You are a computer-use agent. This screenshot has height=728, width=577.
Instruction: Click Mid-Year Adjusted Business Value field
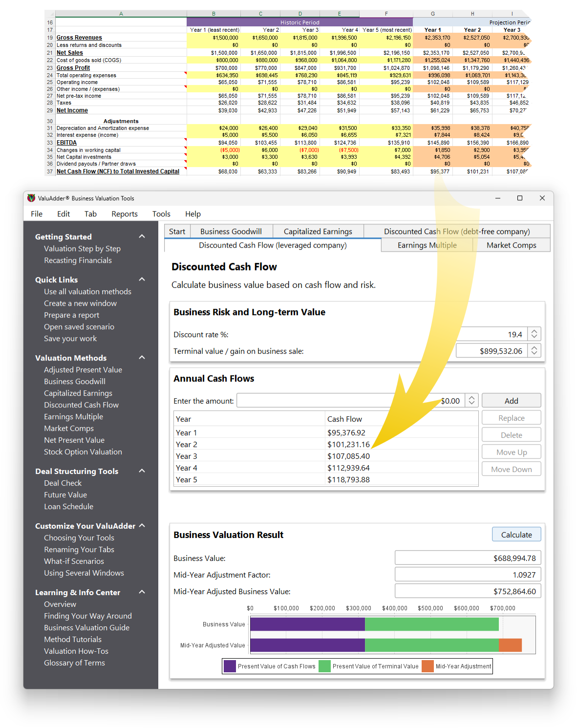468,591
